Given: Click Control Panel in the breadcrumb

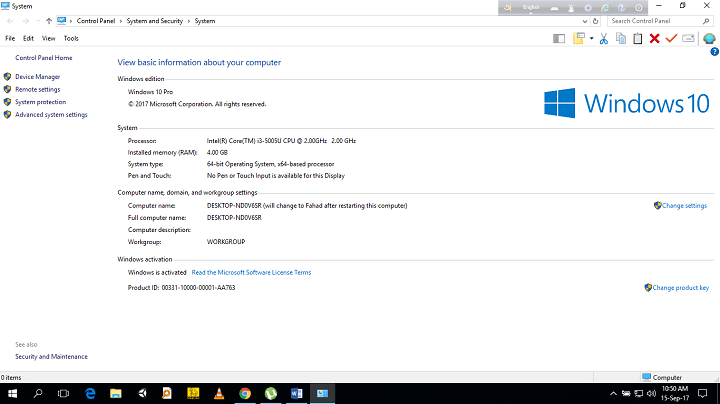Looking at the screenshot, I should pyautogui.click(x=96, y=21).
